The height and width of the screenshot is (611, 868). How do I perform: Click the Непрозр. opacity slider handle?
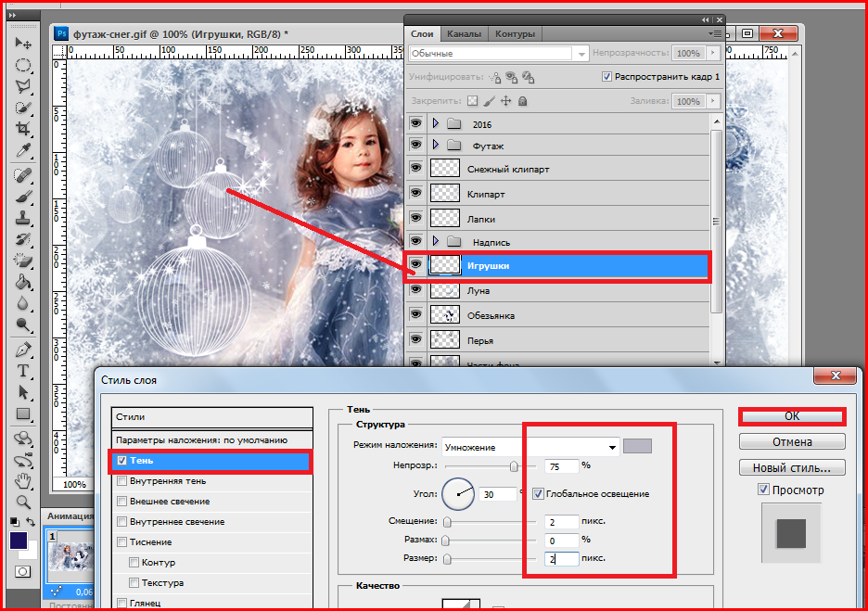click(514, 466)
